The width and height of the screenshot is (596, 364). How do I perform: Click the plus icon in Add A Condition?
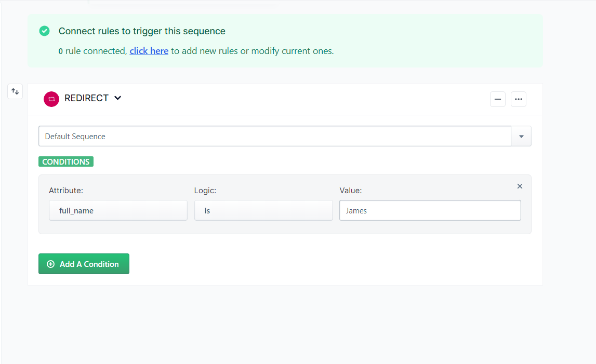pos(50,264)
